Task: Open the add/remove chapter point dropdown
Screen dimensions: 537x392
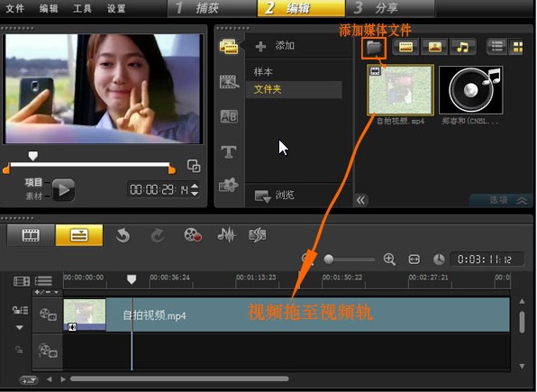Action: 47,292
